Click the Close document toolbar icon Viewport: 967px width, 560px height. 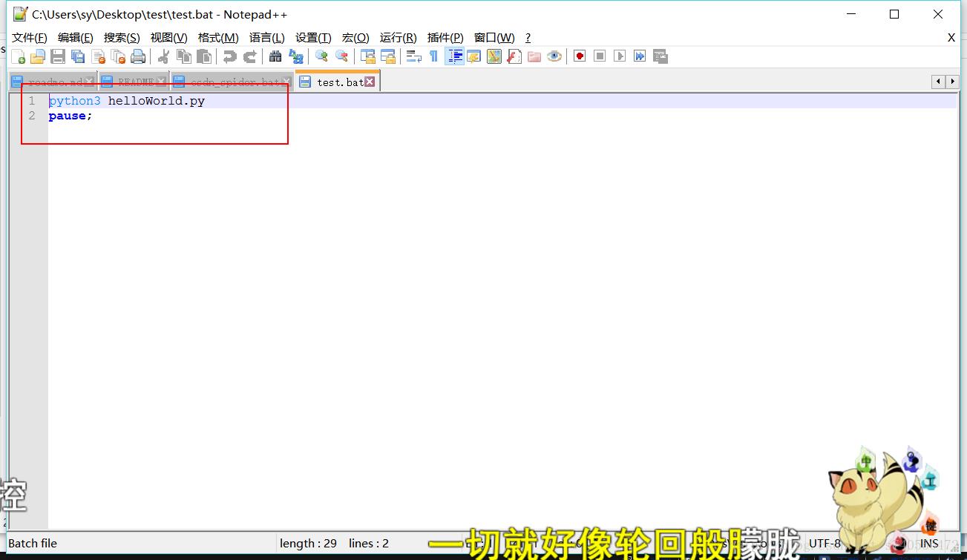pyautogui.click(x=98, y=56)
